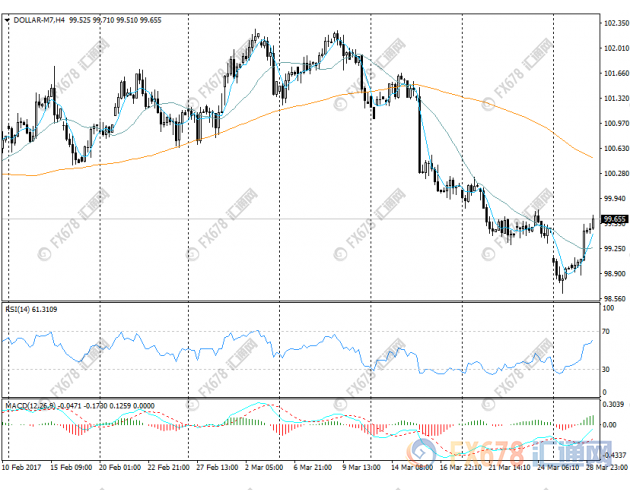Click the RSI 70 level label
630x490 pixels.
pyautogui.click(x=606, y=331)
